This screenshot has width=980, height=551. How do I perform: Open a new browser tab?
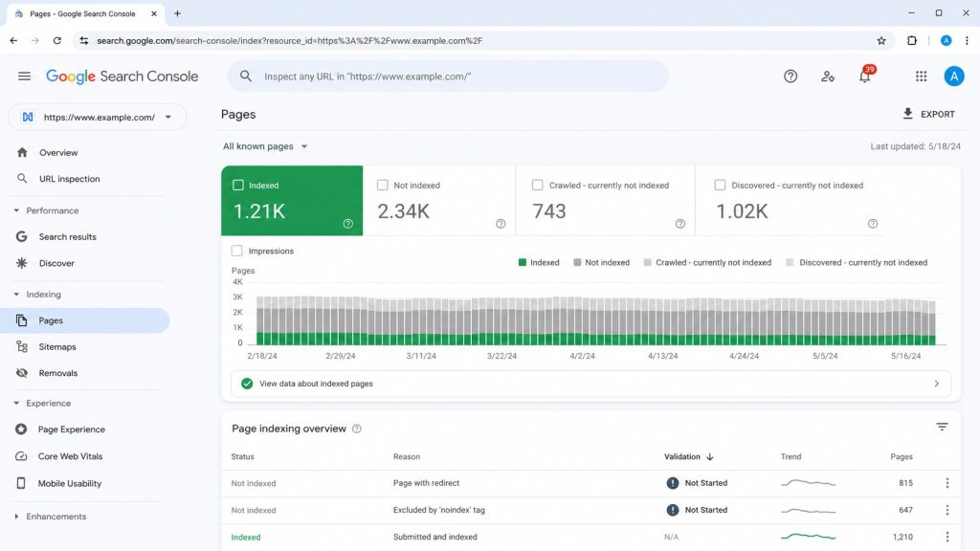(177, 13)
